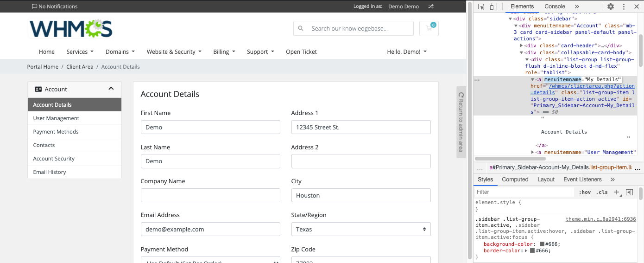The height and width of the screenshot is (263, 644).
Task: Open Payment Methods in sidebar
Action: coord(75,132)
